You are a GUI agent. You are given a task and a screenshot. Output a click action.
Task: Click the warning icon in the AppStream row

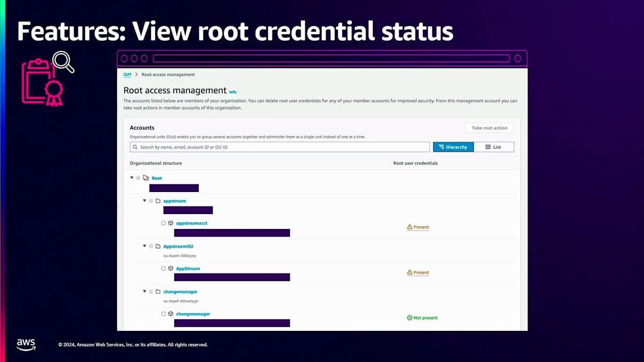tap(409, 272)
